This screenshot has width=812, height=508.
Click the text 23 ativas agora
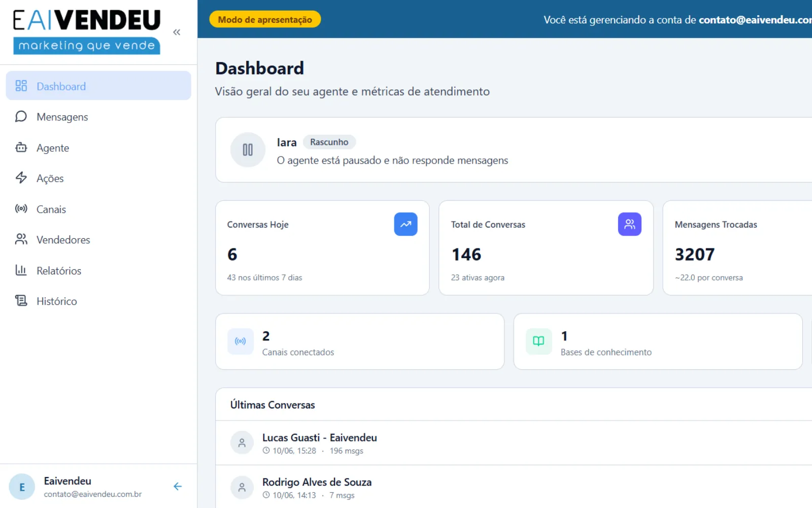tap(478, 277)
